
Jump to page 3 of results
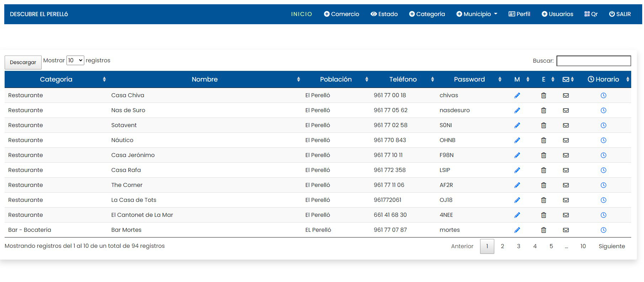point(518,246)
